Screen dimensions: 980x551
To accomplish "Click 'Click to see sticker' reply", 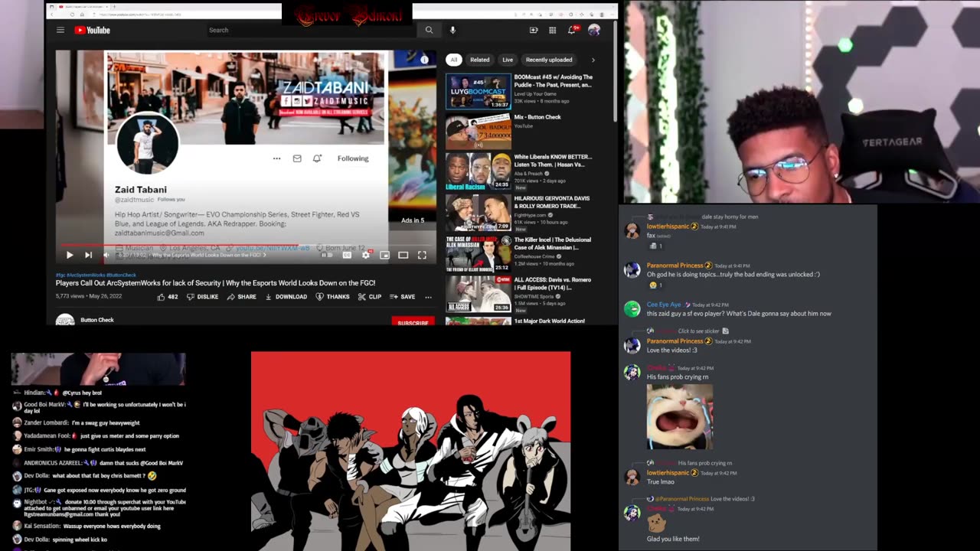I will pyautogui.click(x=700, y=331).
